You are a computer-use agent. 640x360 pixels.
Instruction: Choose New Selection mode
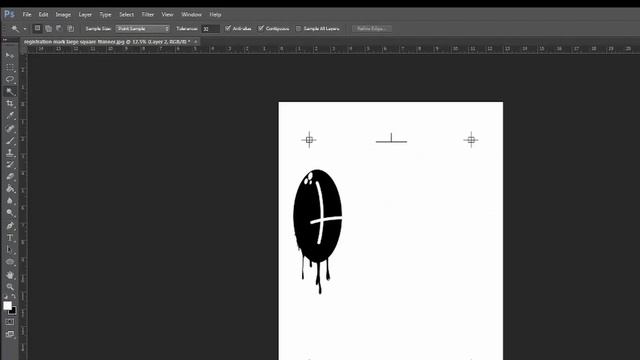click(37, 29)
